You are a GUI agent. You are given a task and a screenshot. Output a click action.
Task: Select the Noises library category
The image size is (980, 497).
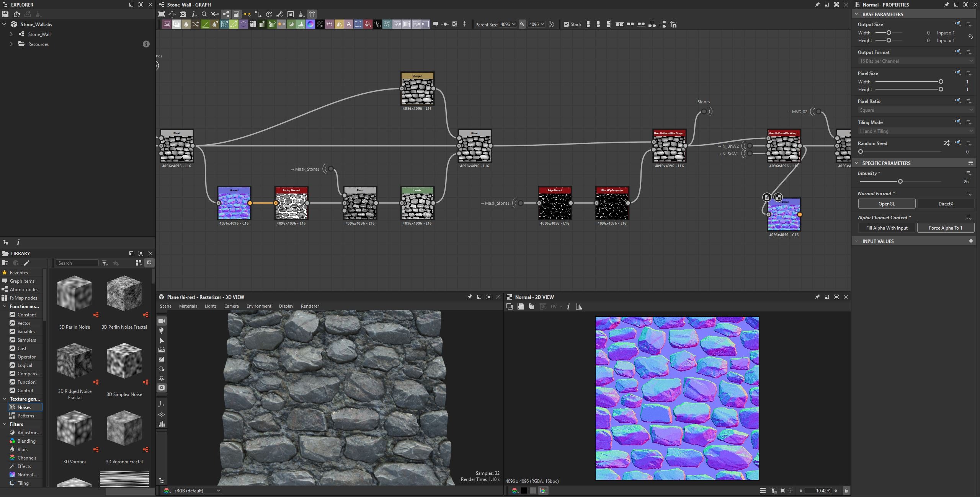click(25, 407)
